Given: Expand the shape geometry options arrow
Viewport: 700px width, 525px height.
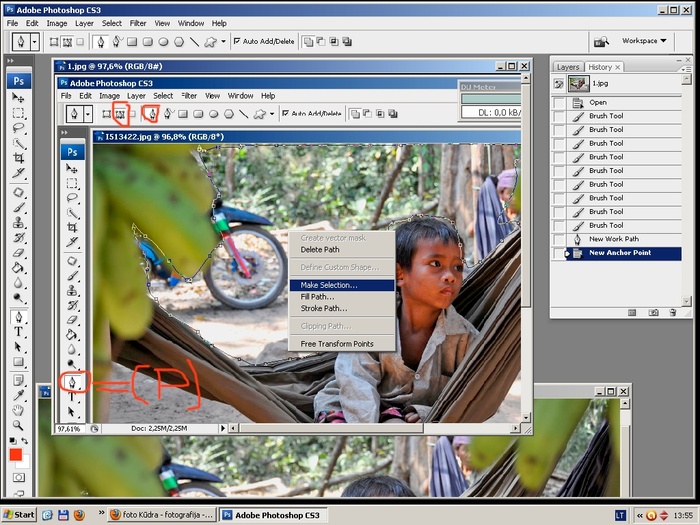Looking at the screenshot, I should [224, 42].
